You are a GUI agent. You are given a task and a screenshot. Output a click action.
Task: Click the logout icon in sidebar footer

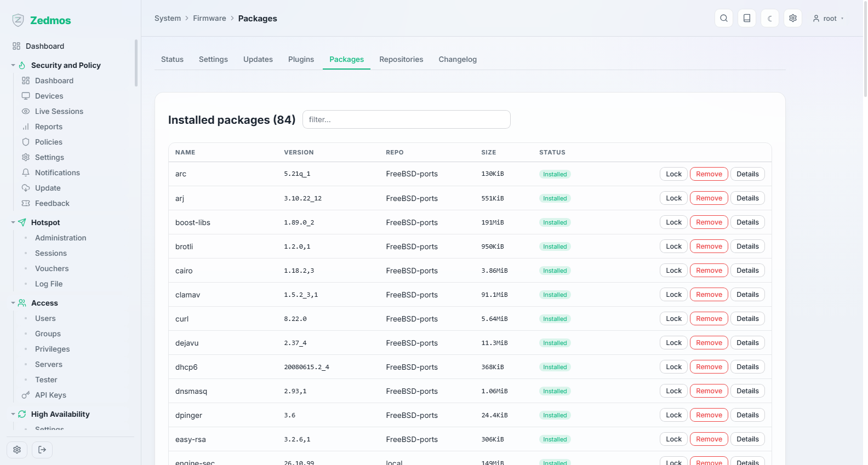point(42,450)
